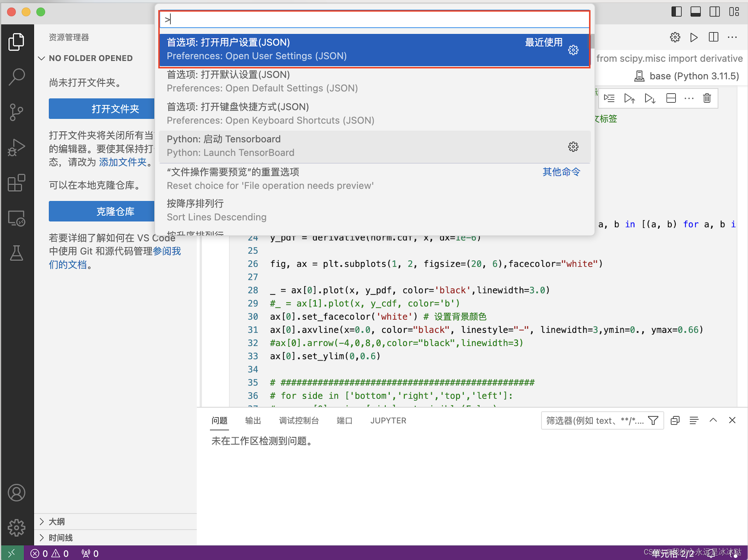Open the Testing flask view
748x560 pixels.
click(17, 253)
